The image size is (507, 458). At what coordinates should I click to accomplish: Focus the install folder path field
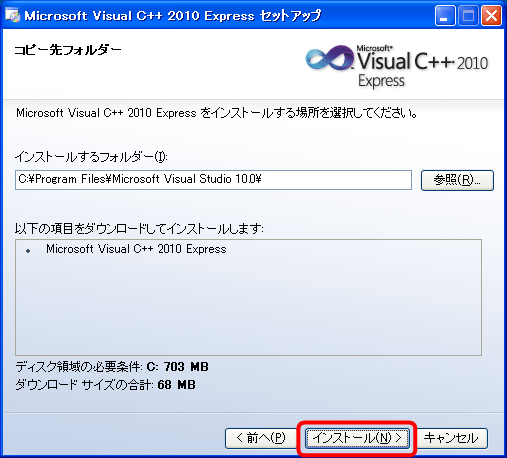click(x=213, y=180)
